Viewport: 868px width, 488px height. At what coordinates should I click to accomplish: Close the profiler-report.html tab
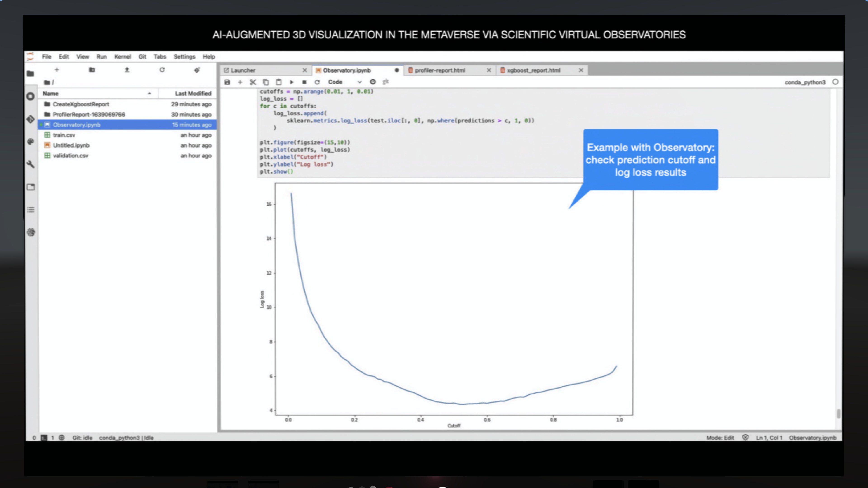pos(488,70)
